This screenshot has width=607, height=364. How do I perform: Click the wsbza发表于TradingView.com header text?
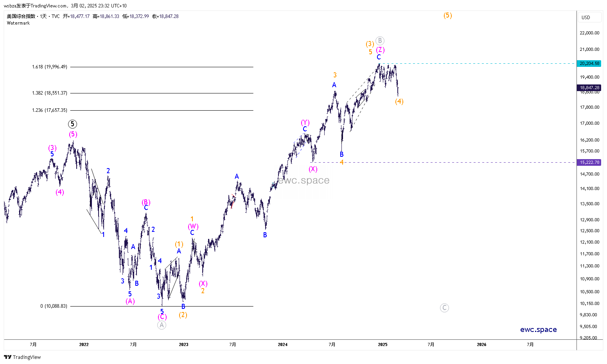tap(35, 6)
